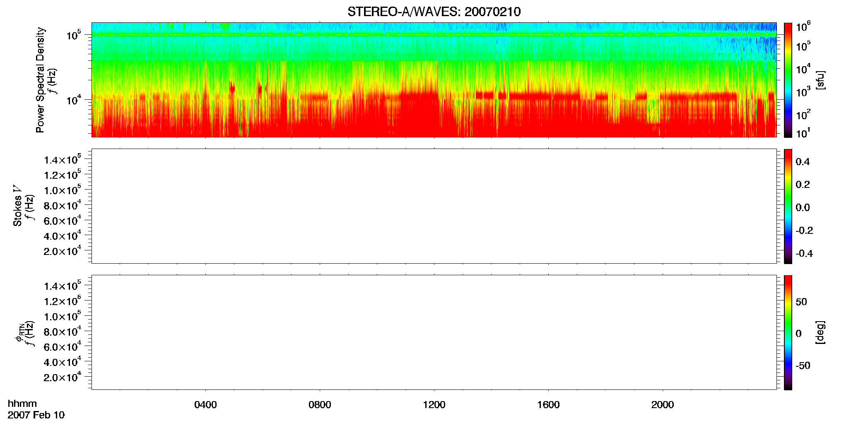Click the hhmm label below the plots
Viewport: 868px width, 447px height.
click(x=22, y=404)
